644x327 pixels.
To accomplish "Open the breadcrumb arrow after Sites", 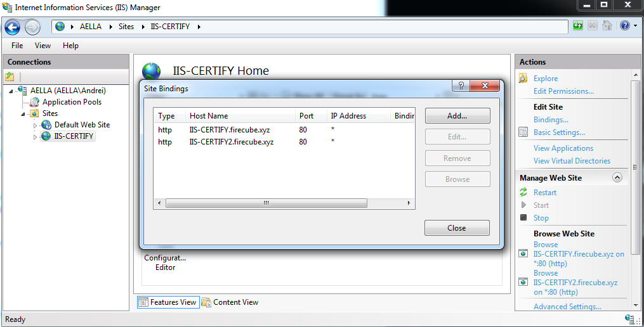I will pyautogui.click(x=143, y=27).
